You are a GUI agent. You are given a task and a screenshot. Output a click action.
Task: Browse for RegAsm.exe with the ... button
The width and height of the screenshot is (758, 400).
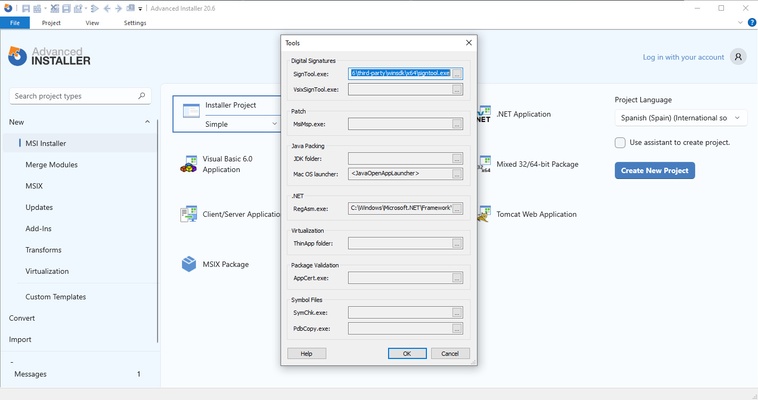[x=457, y=209]
